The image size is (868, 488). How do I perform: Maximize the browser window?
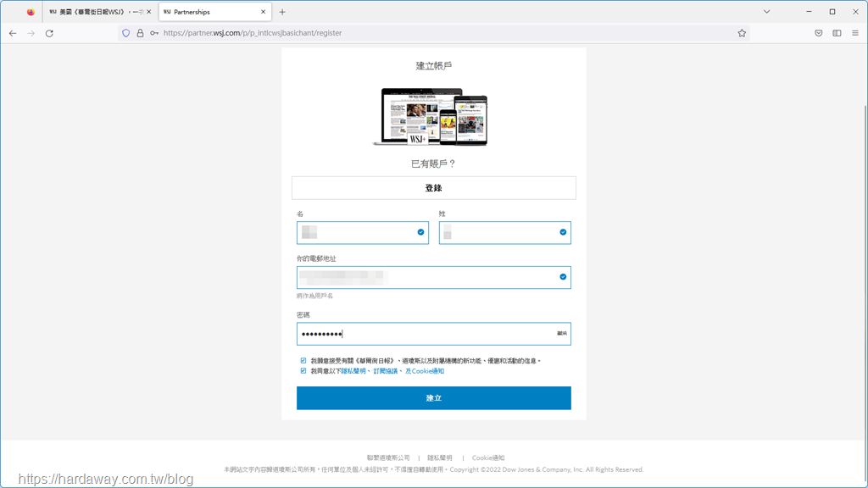(832, 12)
